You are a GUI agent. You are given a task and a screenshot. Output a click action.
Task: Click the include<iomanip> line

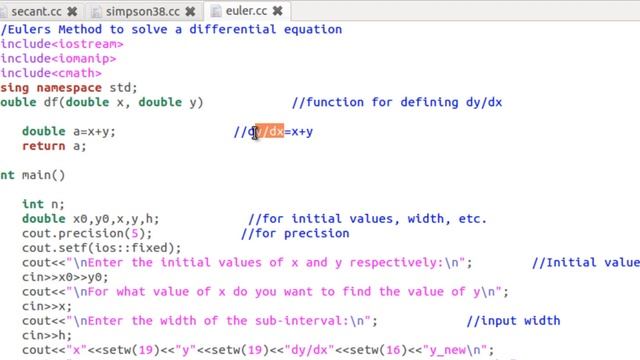point(58,59)
